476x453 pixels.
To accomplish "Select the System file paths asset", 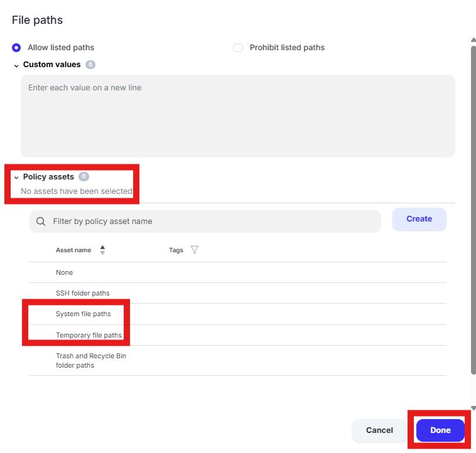I will point(238,314).
